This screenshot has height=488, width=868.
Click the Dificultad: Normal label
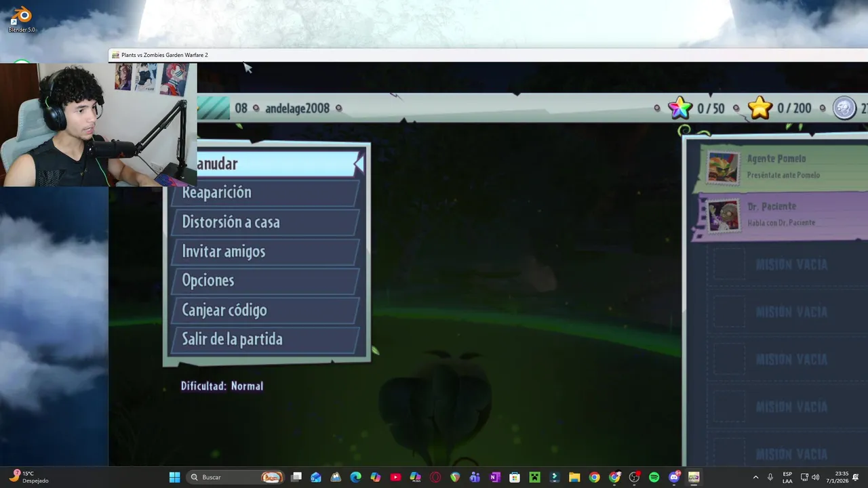pos(222,386)
